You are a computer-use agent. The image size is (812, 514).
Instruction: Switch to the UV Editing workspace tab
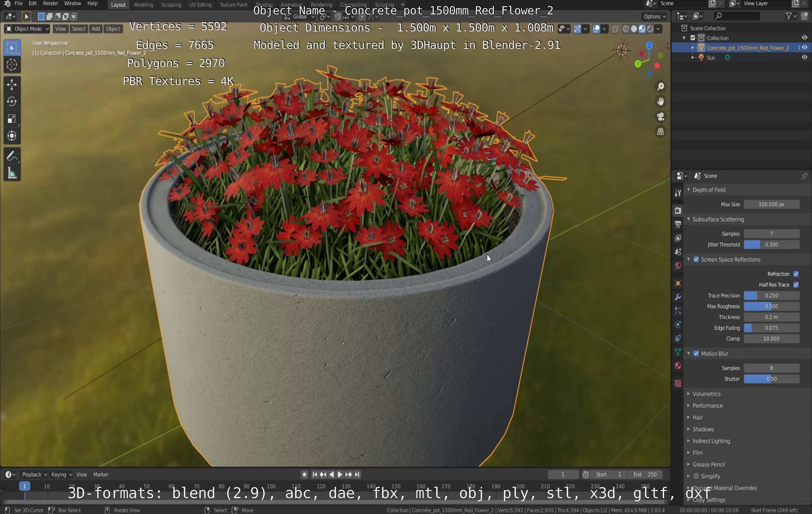tap(200, 5)
